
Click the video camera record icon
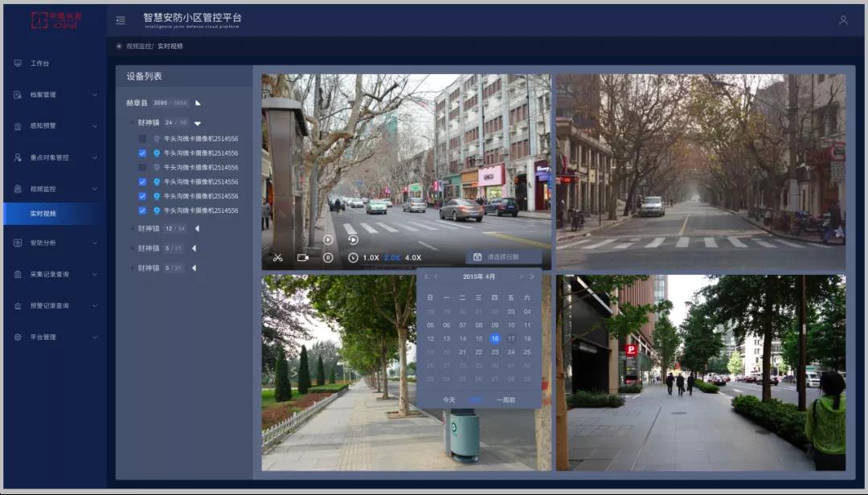click(303, 258)
